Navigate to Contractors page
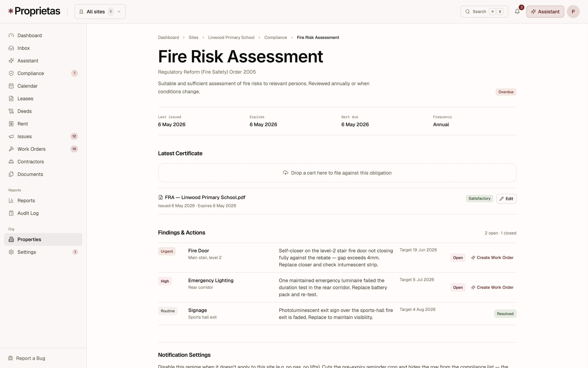588x368 pixels. [x=43, y=162]
